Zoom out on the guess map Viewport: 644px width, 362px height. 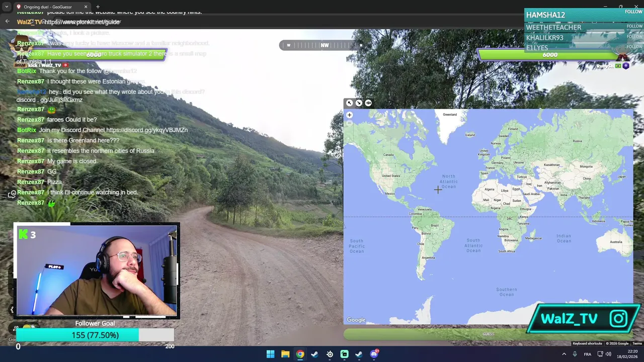click(349, 123)
